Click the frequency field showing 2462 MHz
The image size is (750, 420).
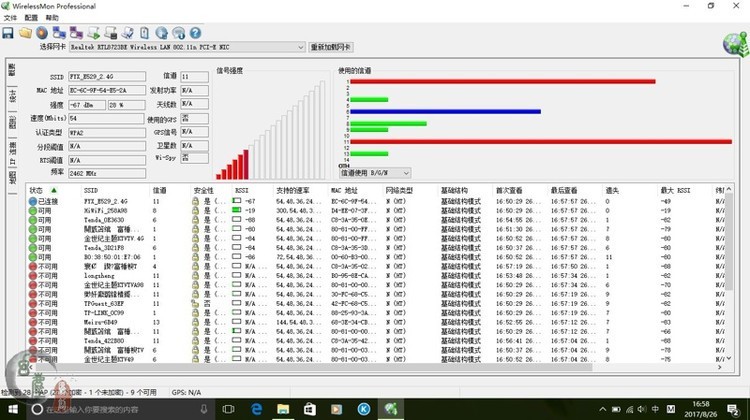pyautogui.click(x=107, y=173)
